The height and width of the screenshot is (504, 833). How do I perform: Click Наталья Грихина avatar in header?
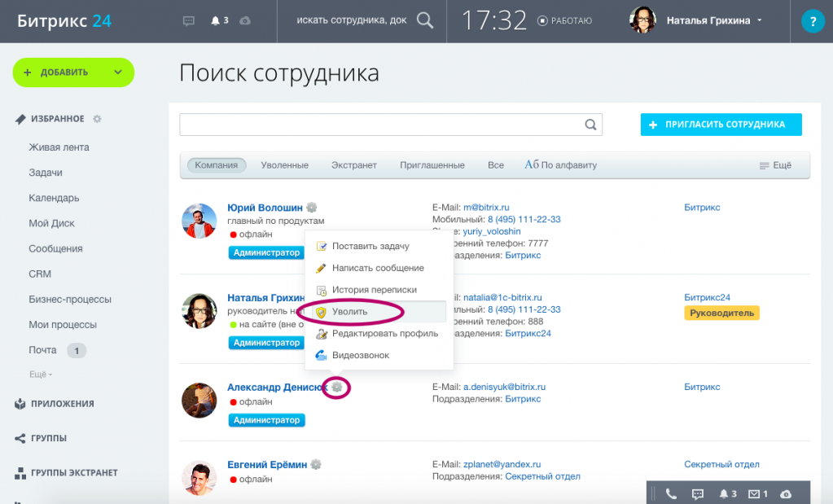pyautogui.click(x=642, y=20)
